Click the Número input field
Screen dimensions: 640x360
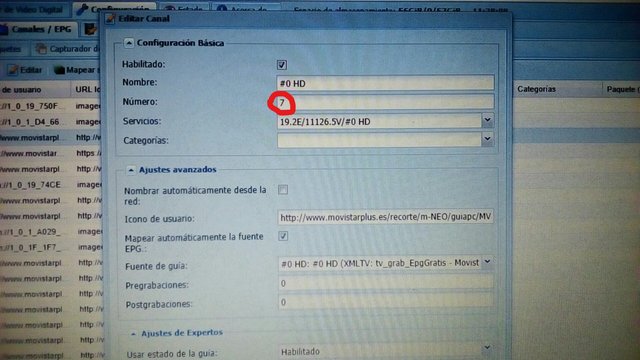tap(385, 102)
